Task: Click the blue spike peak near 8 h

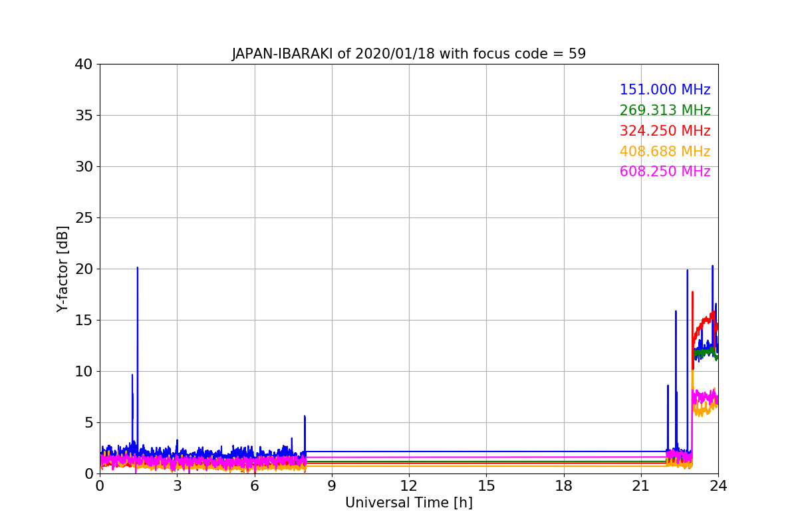Action: [x=305, y=417]
